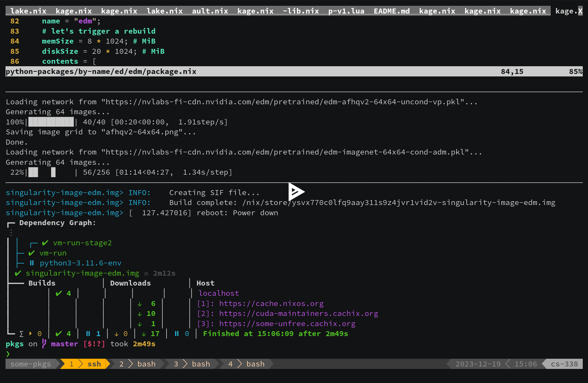This screenshot has height=383, width=588.
Task: Click the 22% generation progress bar
Action: click(51, 172)
